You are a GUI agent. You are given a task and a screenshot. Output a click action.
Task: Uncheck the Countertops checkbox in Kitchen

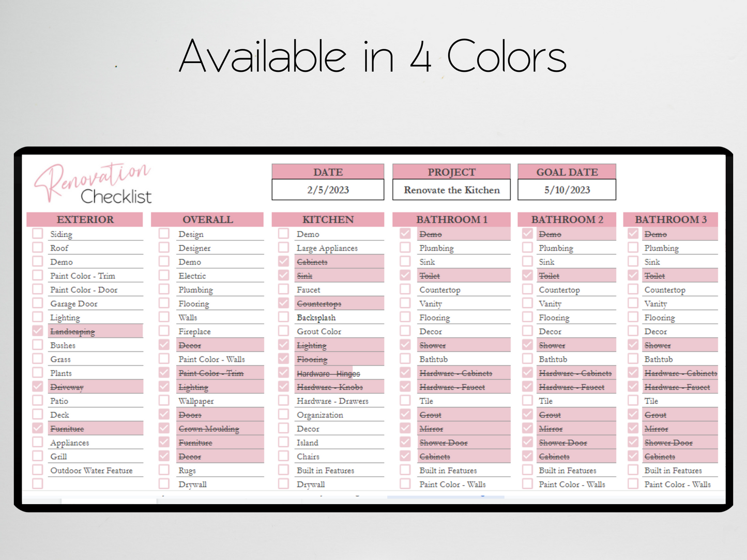283,303
